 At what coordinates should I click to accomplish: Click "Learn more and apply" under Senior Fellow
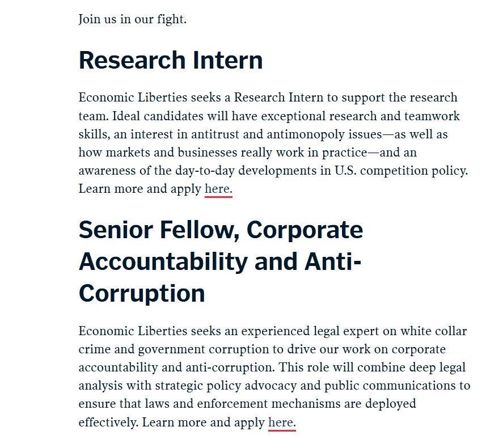tap(204, 422)
